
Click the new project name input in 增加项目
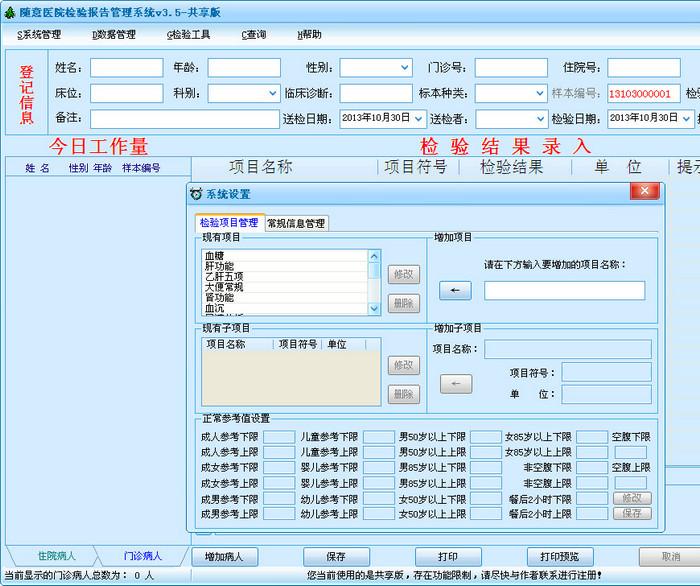[564, 291]
